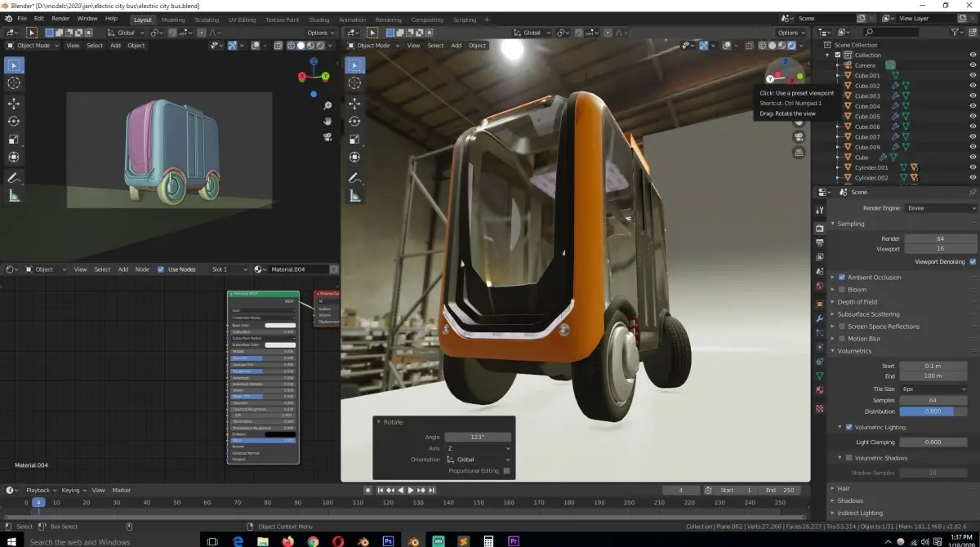Select the Rotate tool in the left viewport
This screenshot has width=980, height=547.
click(x=14, y=121)
